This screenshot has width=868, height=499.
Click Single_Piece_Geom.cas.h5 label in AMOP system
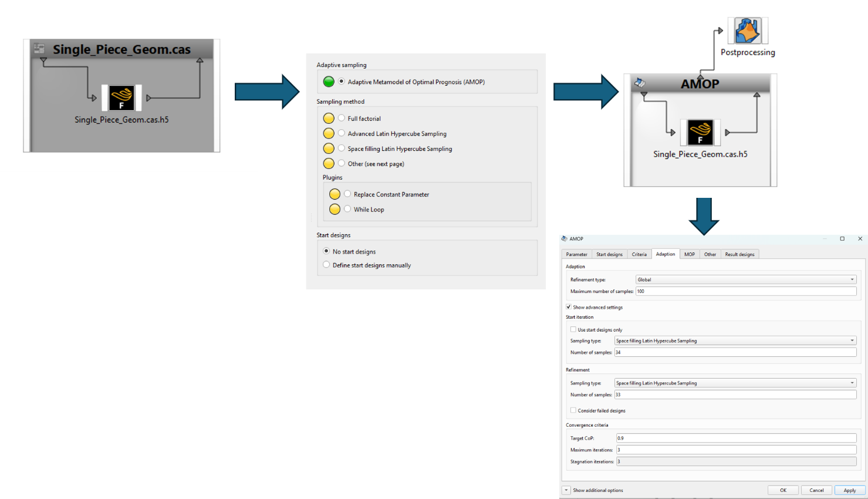point(700,154)
